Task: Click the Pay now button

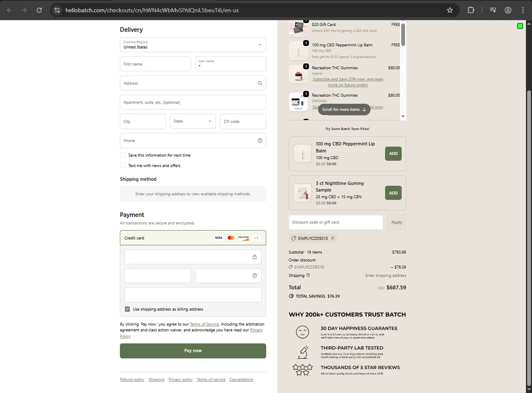Action: 193,351
